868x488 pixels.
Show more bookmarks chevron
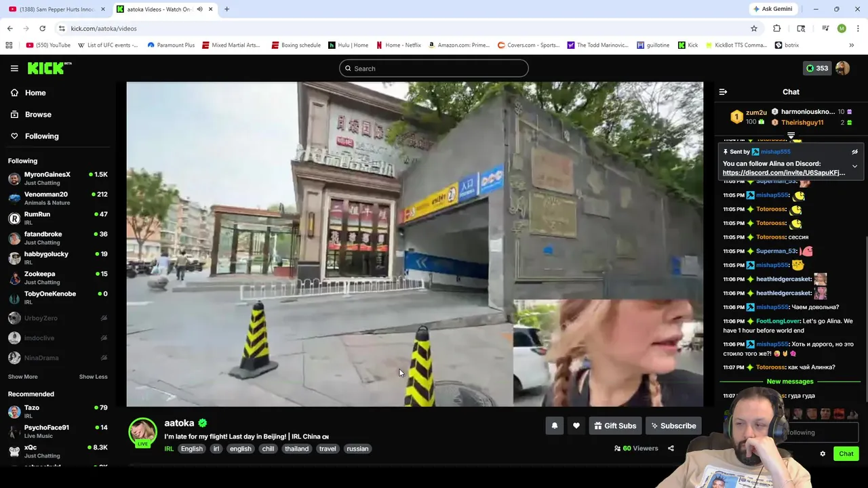coord(851,45)
